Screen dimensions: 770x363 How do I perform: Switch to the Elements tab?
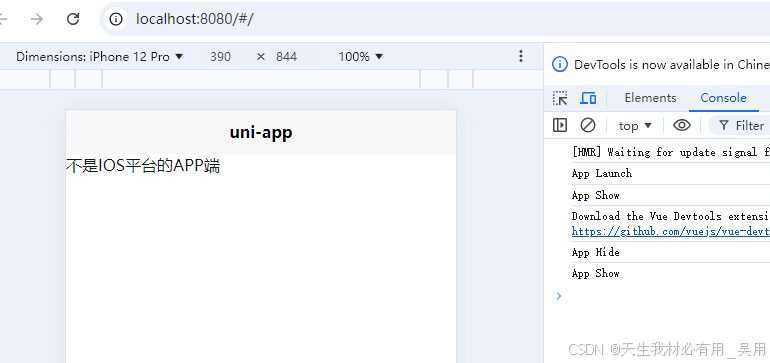[x=650, y=98]
